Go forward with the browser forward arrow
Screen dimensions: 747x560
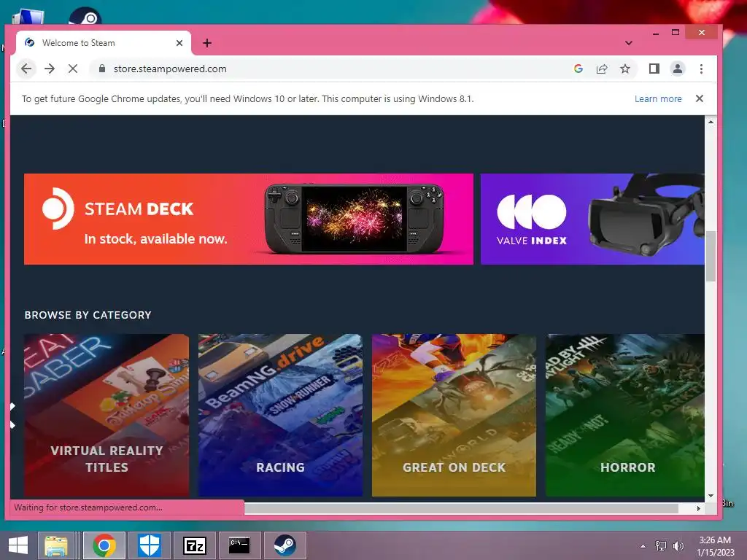pos(50,69)
